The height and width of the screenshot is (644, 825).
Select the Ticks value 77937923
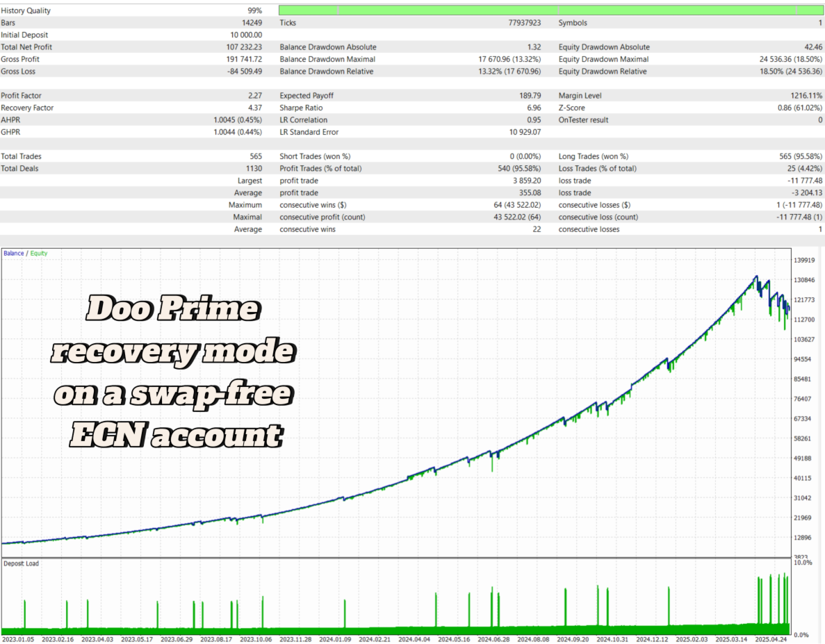pyautogui.click(x=525, y=23)
